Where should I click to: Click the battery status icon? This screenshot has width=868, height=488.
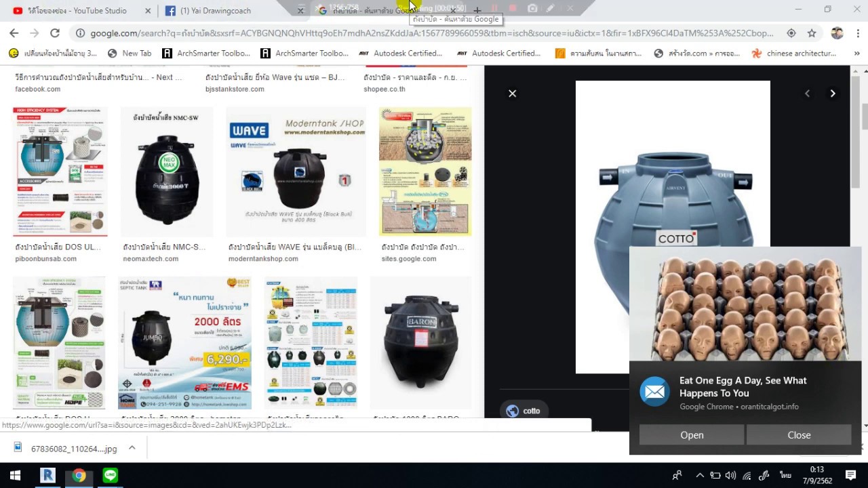point(715,475)
